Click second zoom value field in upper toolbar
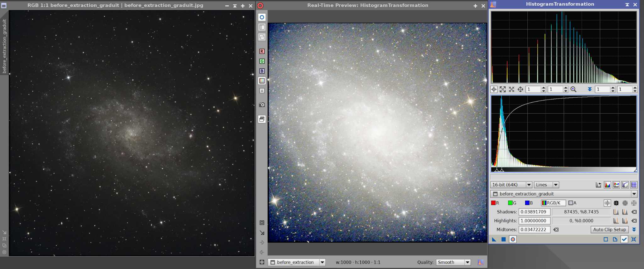Image resolution: width=644 pixels, height=269 pixels. [555, 89]
